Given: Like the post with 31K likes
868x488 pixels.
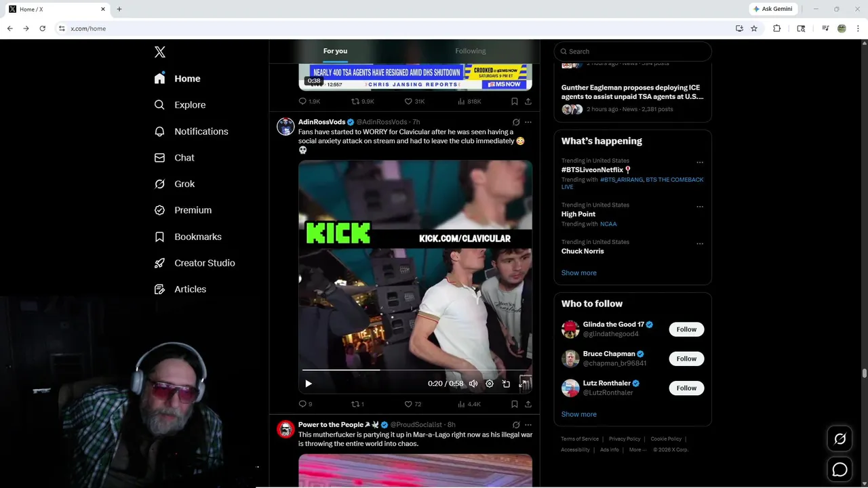Looking at the screenshot, I should tap(414, 102).
